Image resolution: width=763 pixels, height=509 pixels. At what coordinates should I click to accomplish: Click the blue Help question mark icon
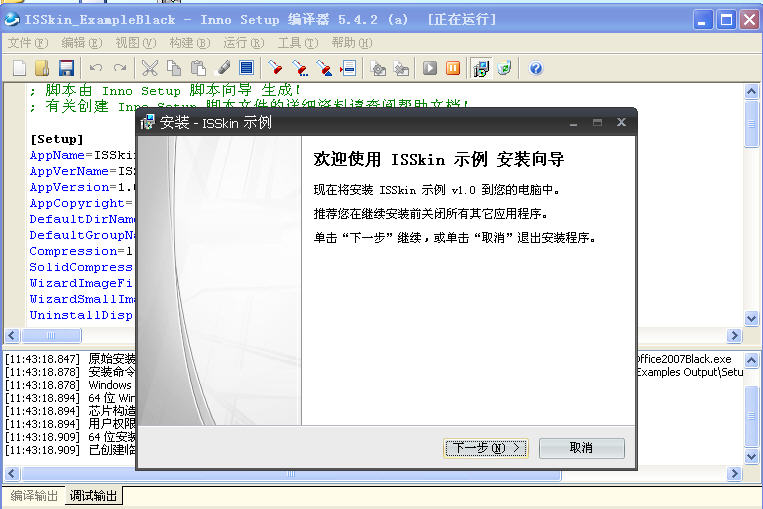tap(536, 68)
